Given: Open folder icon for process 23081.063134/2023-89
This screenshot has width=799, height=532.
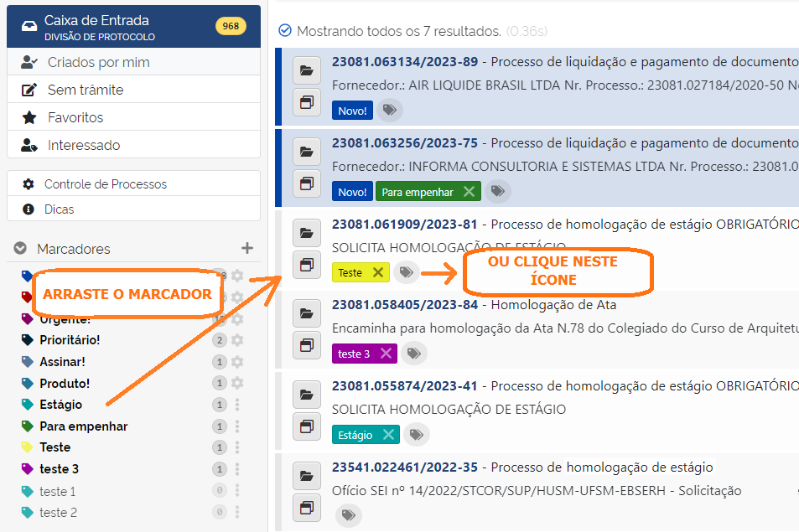Looking at the screenshot, I should click(x=307, y=70).
